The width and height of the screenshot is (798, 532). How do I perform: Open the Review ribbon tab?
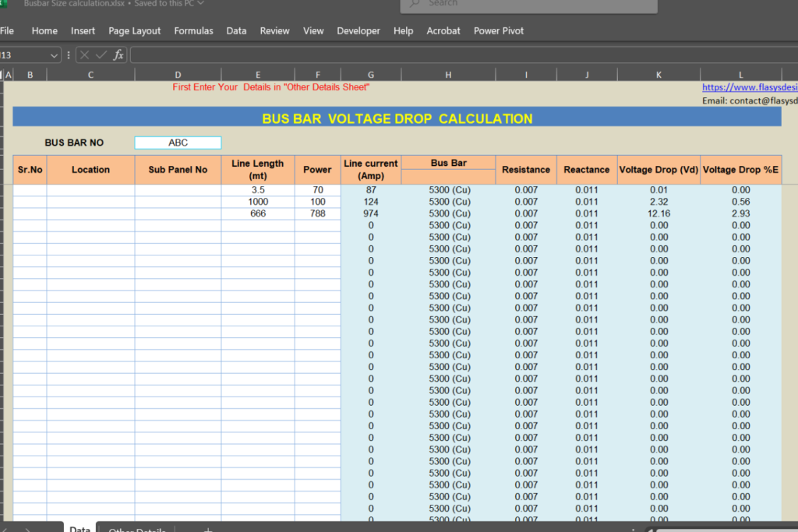(275, 31)
